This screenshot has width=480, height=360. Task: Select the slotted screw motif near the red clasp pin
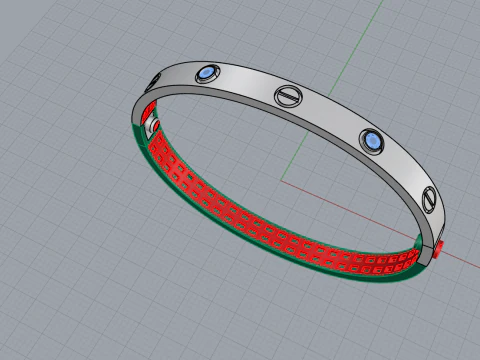click(429, 200)
